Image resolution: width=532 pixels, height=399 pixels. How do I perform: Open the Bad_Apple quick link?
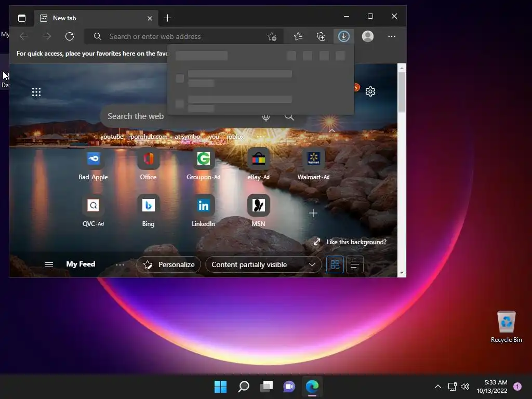(94, 165)
